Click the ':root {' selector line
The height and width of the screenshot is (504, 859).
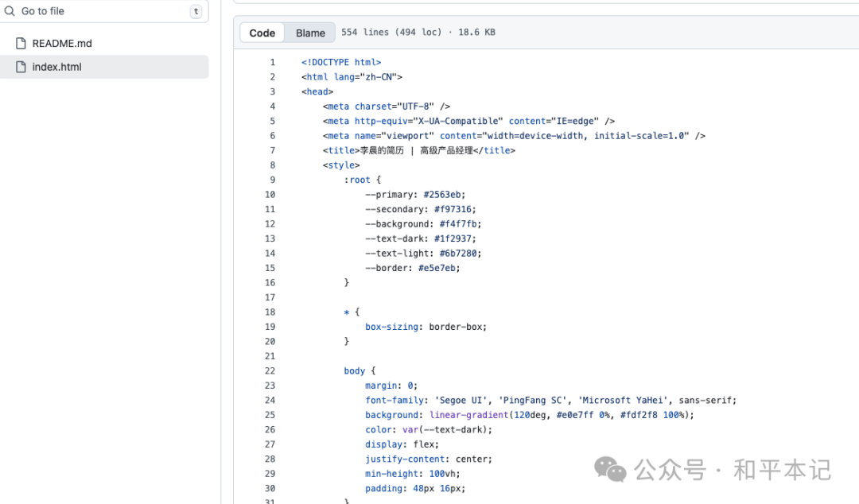[362, 180]
